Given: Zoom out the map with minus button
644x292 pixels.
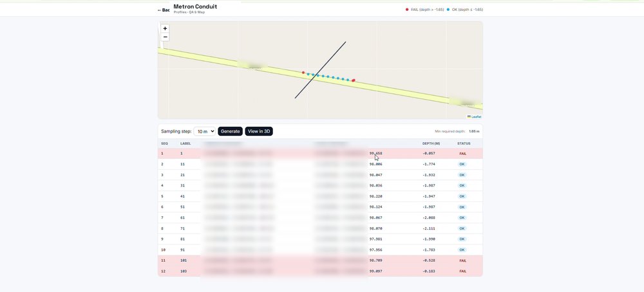Looking at the screenshot, I should tap(165, 37).
